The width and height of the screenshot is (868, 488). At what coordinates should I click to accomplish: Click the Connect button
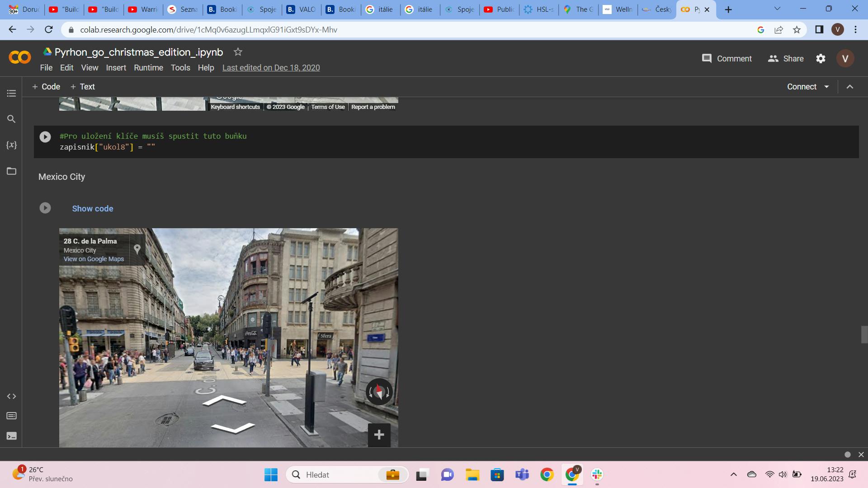point(802,87)
